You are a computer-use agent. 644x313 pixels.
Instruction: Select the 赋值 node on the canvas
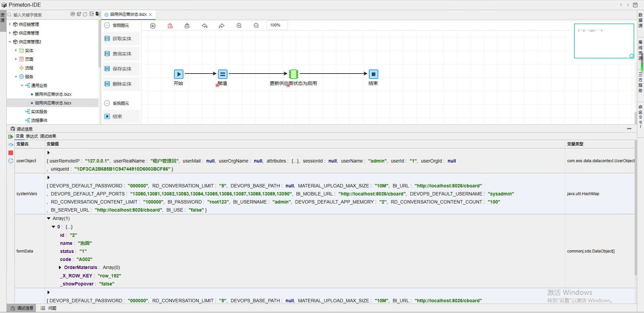tap(222, 74)
